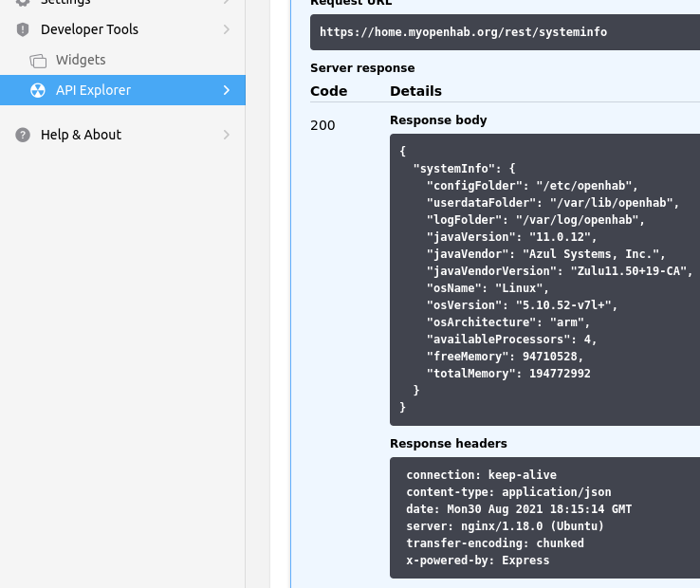Click the chevron on API Explorer row

[x=226, y=90]
